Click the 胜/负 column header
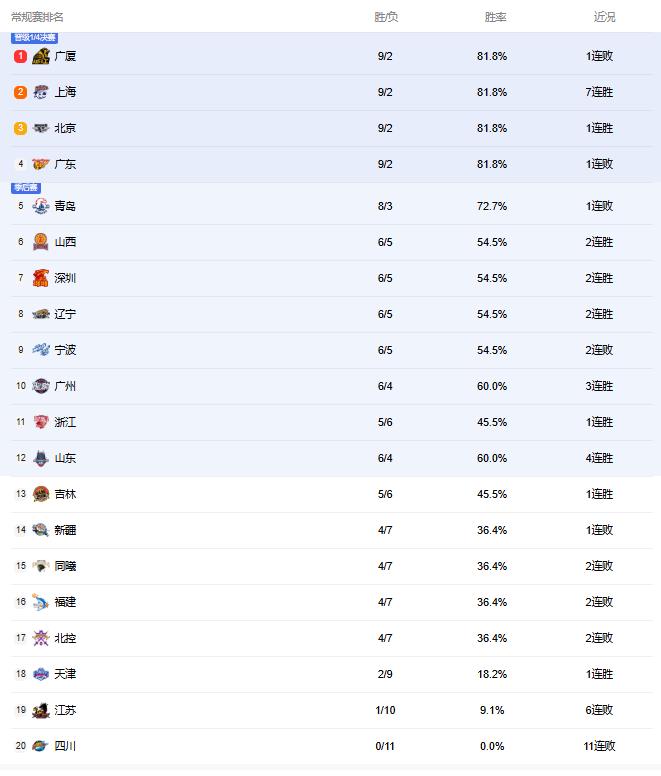The height and width of the screenshot is (776, 661). 386,17
